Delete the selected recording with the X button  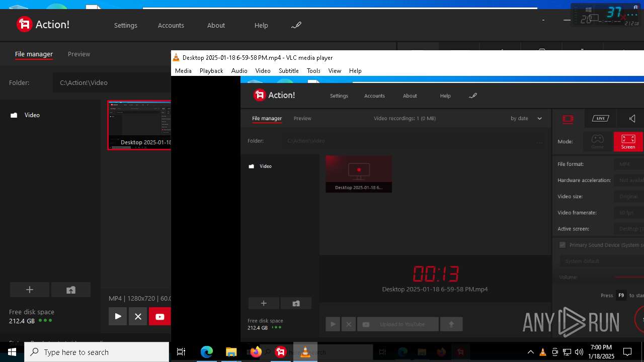(x=138, y=316)
